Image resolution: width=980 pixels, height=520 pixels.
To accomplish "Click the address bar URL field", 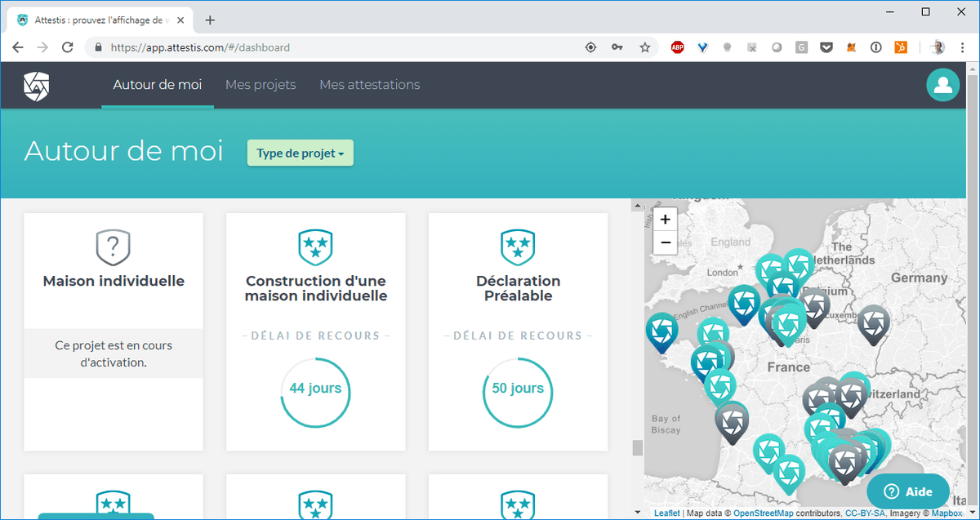I will pyautogui.click(x=343, y=47).
